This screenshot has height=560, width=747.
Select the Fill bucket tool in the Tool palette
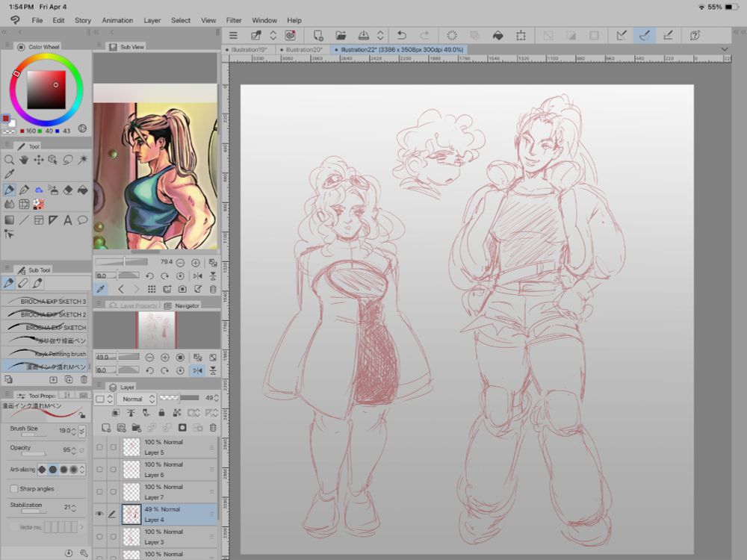pyautogui.click(x=83, y=190)
